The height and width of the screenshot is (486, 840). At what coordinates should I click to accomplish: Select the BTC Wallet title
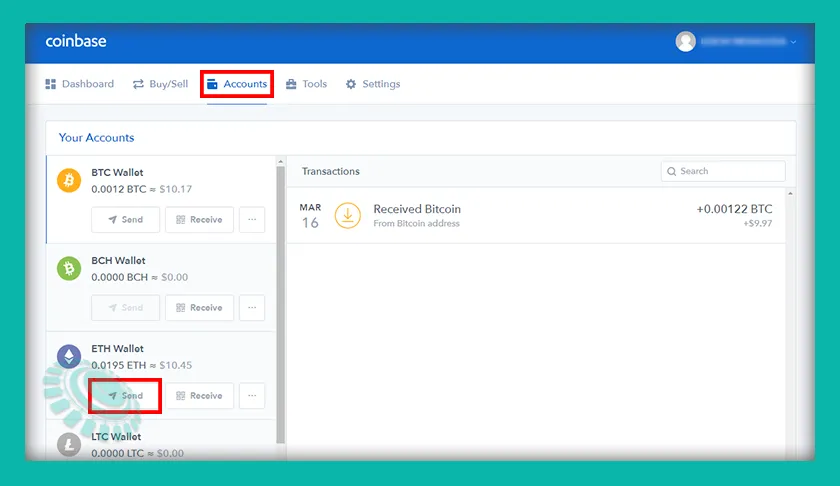pyautogui.click(x=117, y=173)
